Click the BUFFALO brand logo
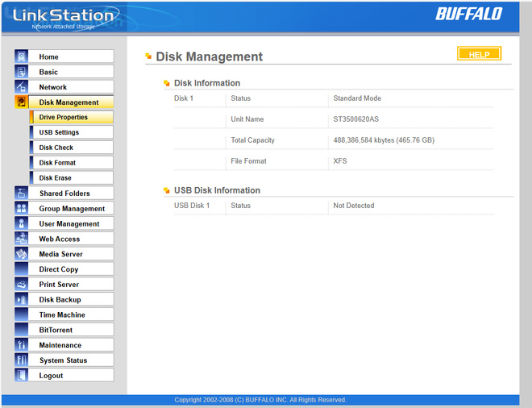The image size is (532, 408). [469, 14]
